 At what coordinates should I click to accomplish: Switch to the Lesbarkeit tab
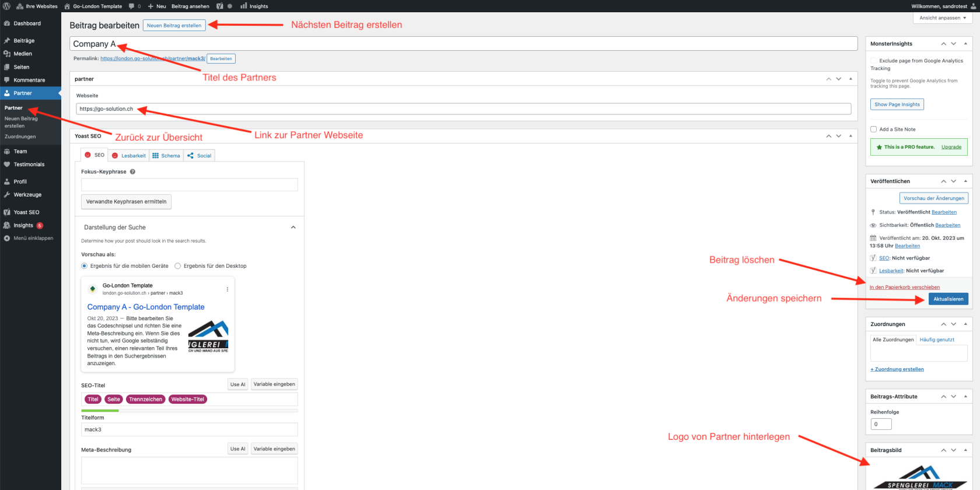click(x=128, y=156)
